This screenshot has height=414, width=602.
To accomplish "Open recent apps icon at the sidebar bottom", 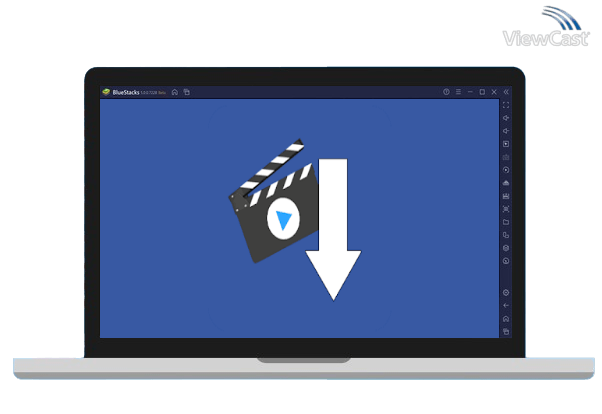I will 506,331.
